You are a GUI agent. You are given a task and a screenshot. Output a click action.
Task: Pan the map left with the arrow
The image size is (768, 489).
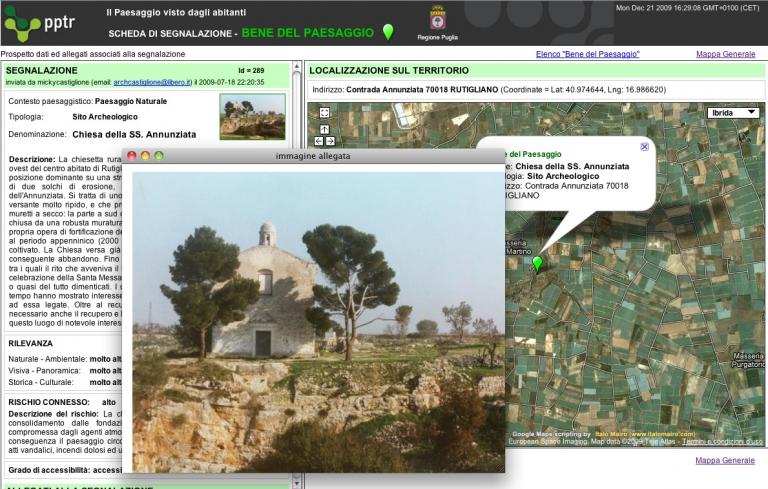[319, 141]
